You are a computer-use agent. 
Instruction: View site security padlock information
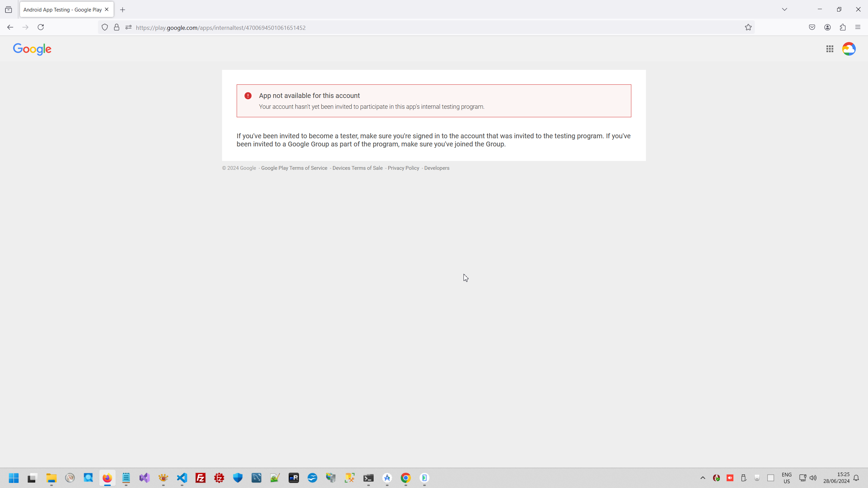point(117,27)
